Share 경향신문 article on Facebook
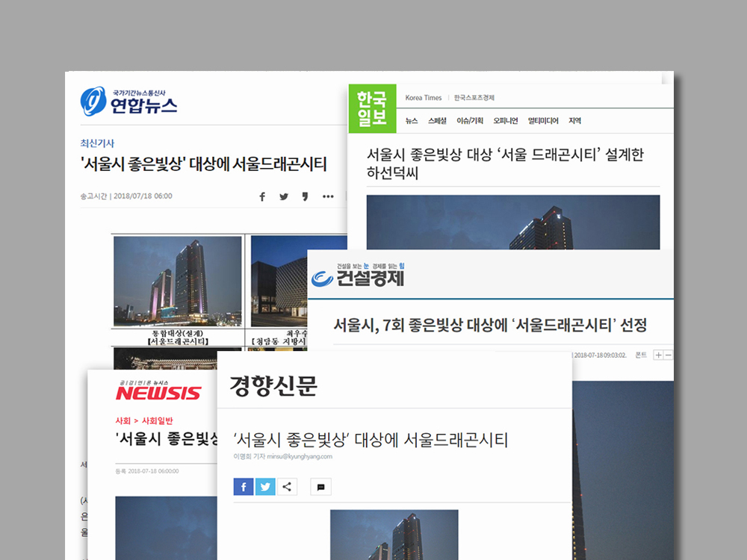Screen dimensions: 747x560 tap(244, 487)
